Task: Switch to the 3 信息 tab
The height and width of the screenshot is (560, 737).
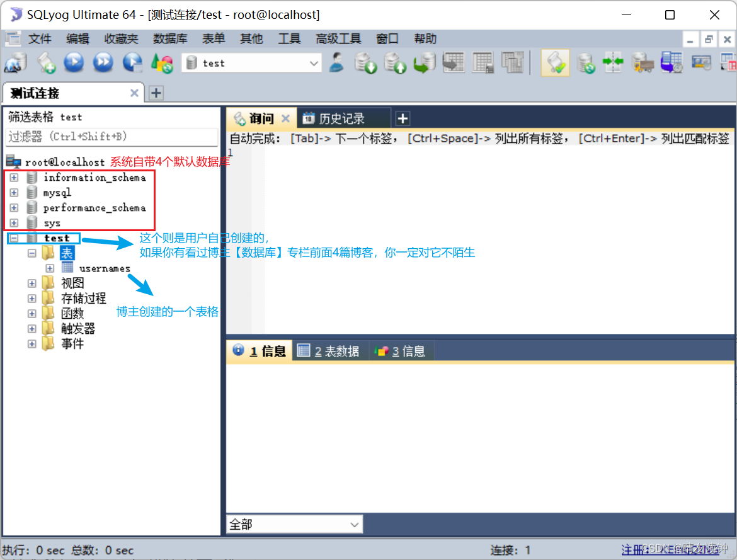Action: click(401, 351)
